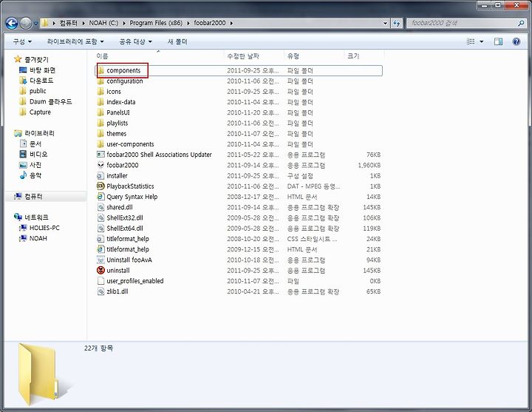
Task: Select 바탕 화면 in favorites
Action: pos(38,70)
